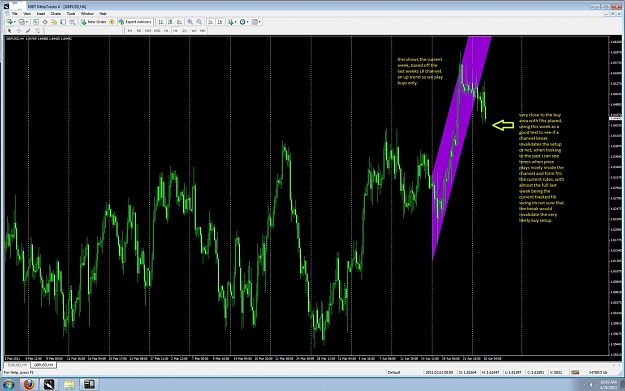Select the M15 timeframe

tap(148, 31)
